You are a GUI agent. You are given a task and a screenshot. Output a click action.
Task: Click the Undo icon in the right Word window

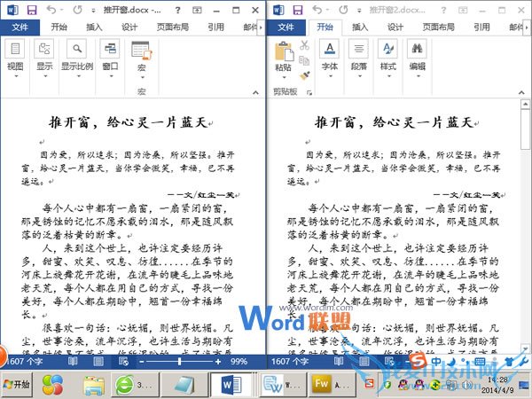[x=317, y=10]
